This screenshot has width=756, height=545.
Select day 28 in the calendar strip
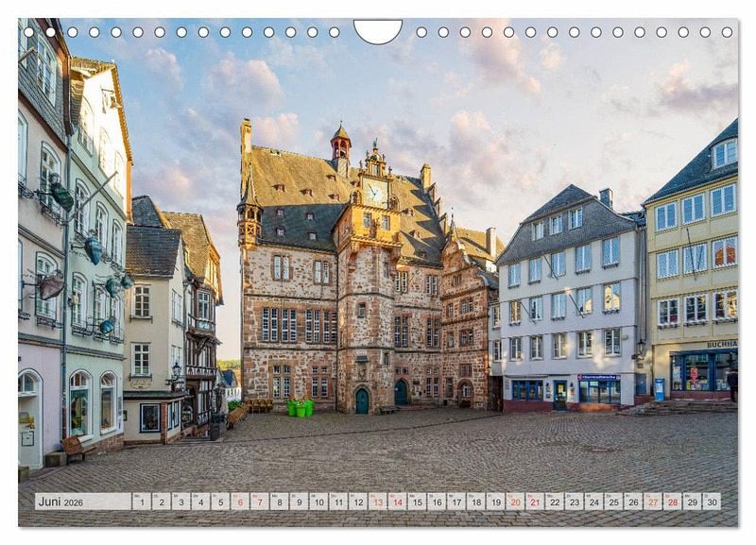(673, 502)
